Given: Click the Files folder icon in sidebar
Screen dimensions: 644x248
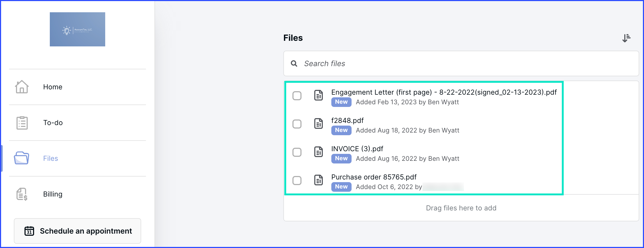Looking at the screenshot, I should 22,158.
